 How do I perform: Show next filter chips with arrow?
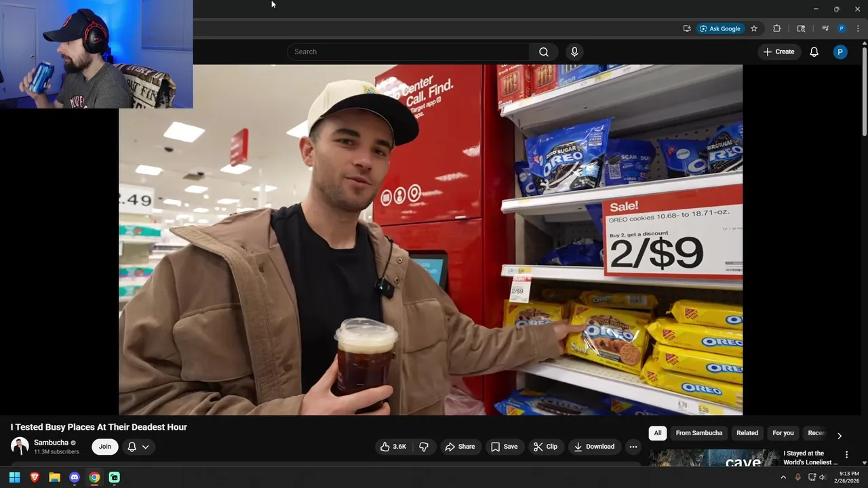pos(840,436)
